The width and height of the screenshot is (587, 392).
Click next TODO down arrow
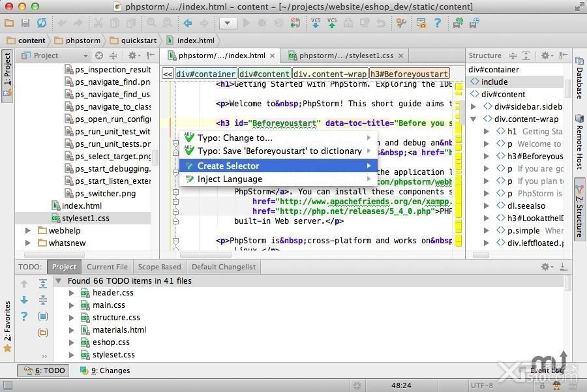tap(24, 300)
